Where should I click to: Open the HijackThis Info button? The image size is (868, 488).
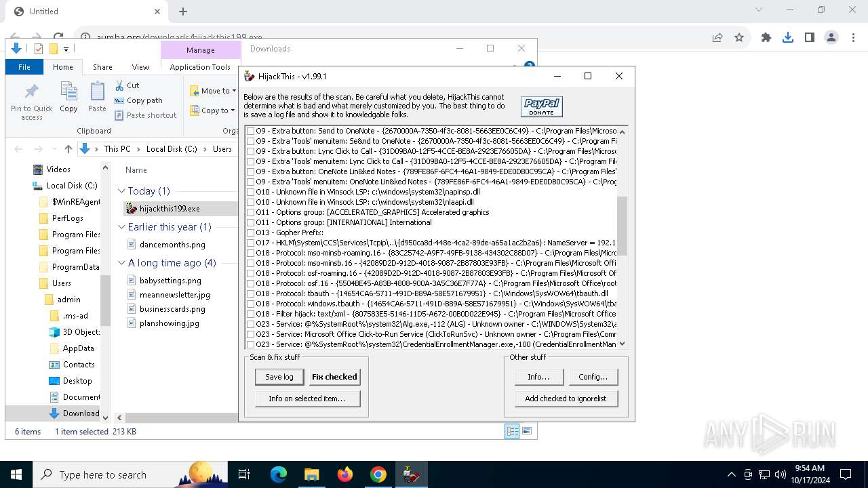[538, 377]
